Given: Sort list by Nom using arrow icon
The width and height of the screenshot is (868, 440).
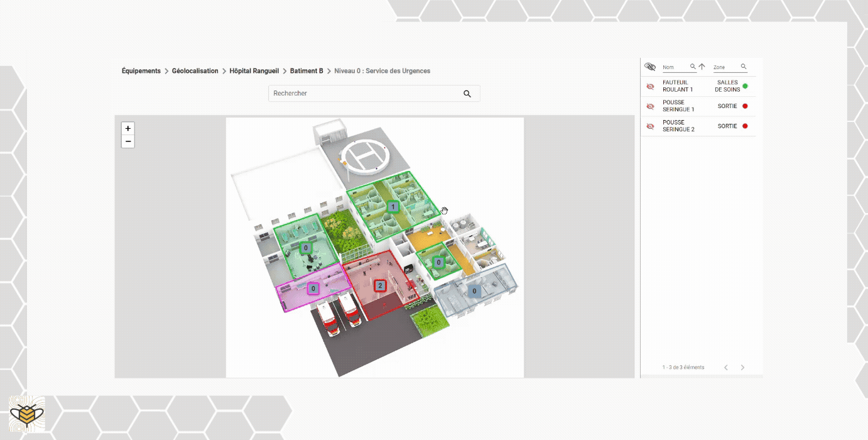Looking at the screenshot, I should [x=702, y=67].
